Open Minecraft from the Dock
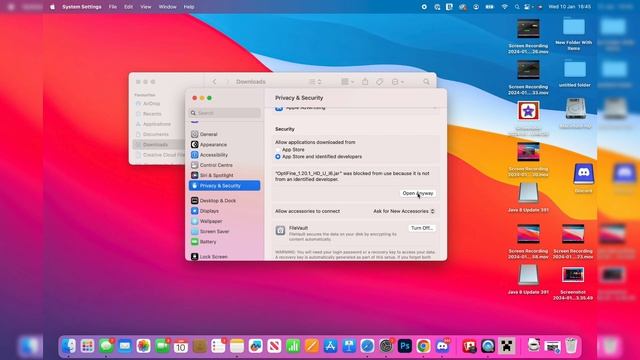This screenshot has width=640, height=360. [507, 346]
